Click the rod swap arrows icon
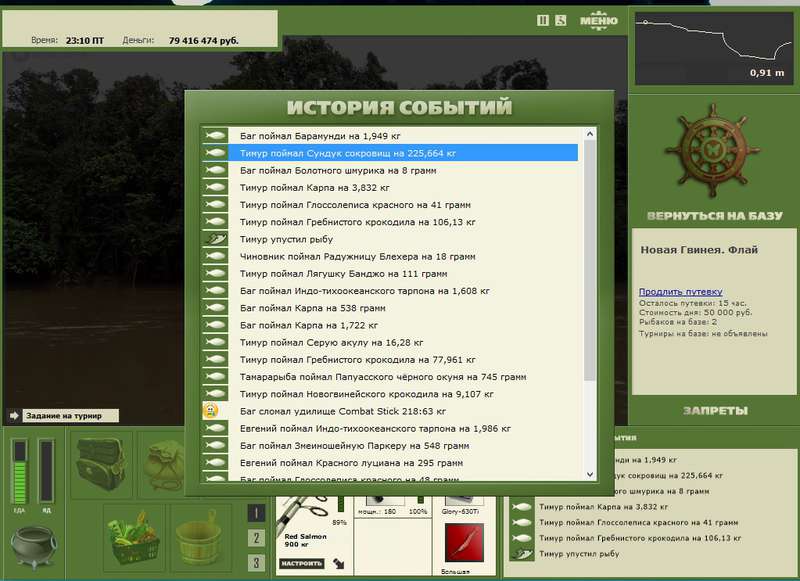This screenshot has height=581, width=800. [339, 563]
